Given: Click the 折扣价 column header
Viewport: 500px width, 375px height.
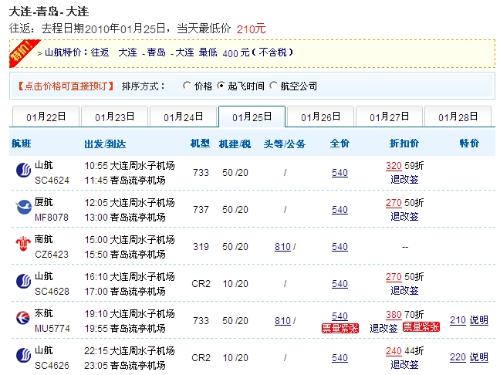Looking at the screenshot, I should click(404, 144).
